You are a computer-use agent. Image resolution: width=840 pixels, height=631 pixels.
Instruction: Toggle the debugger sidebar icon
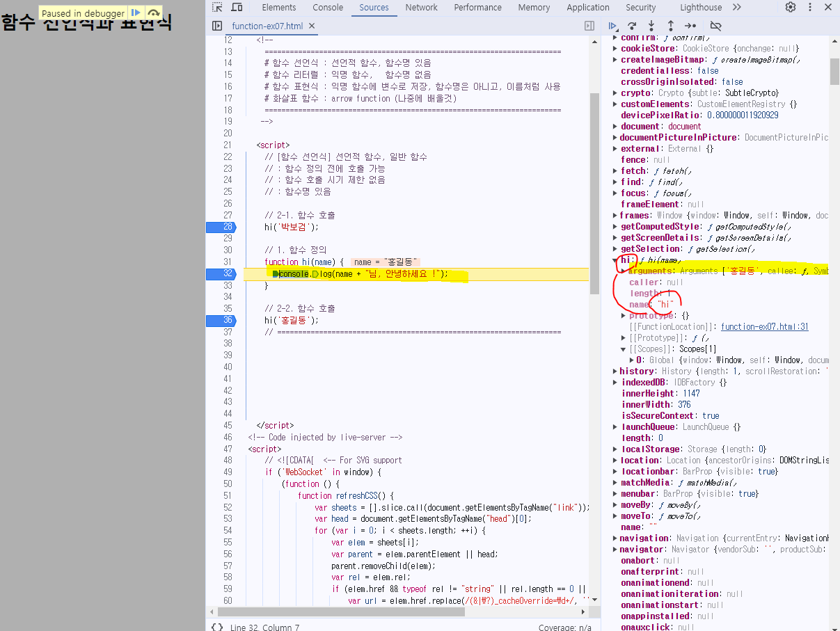point(589,26)
